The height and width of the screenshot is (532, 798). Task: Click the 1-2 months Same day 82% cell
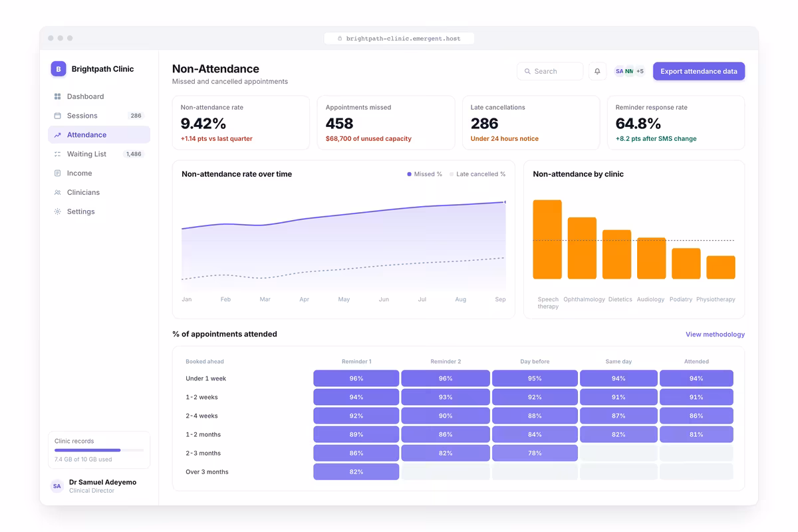tap(618, 434)
